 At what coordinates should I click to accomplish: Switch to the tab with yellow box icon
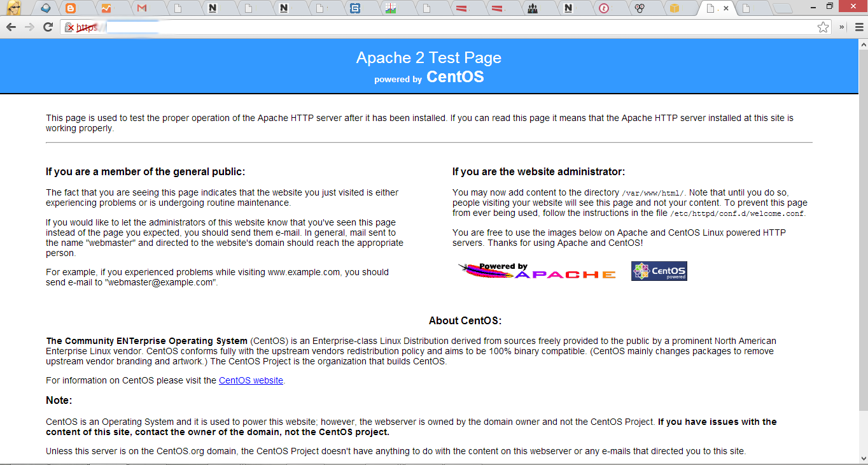coord(675,9)
